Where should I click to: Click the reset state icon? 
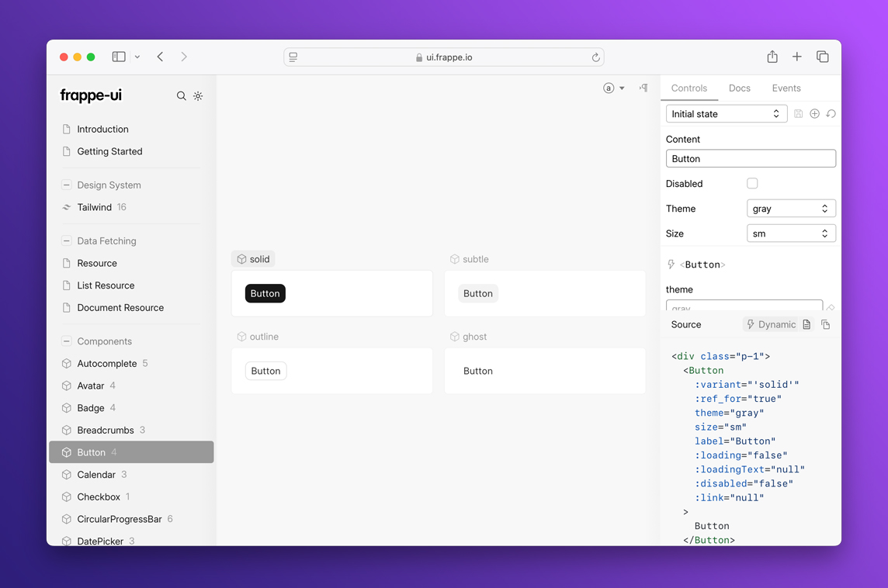[831, 114]
